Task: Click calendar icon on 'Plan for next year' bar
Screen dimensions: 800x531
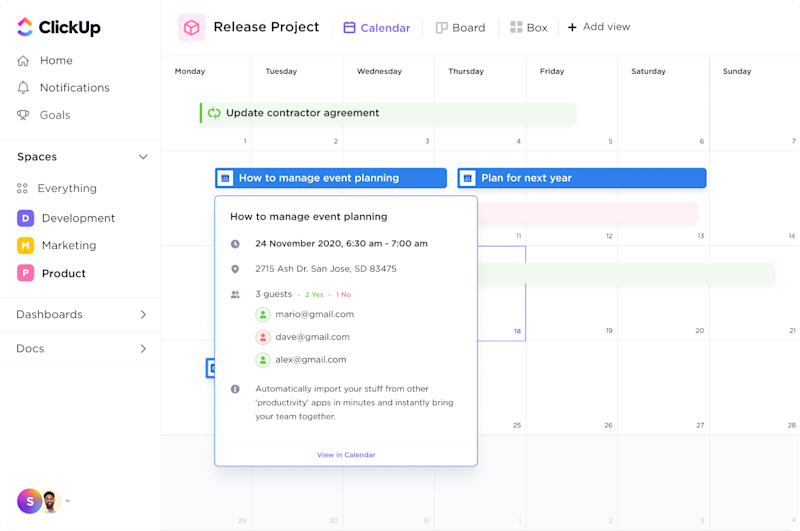Action: (x=467, y=178)
